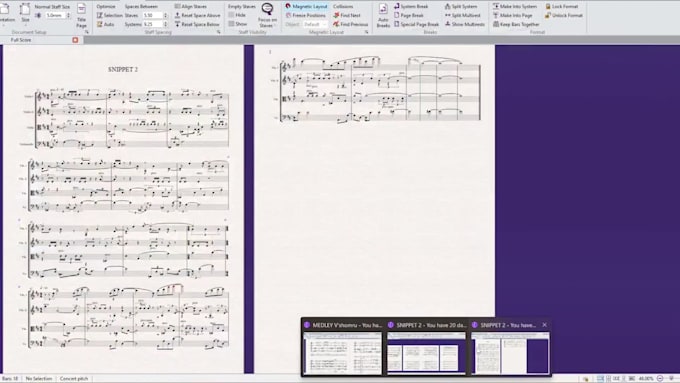Show empty staves

[238, 24]
